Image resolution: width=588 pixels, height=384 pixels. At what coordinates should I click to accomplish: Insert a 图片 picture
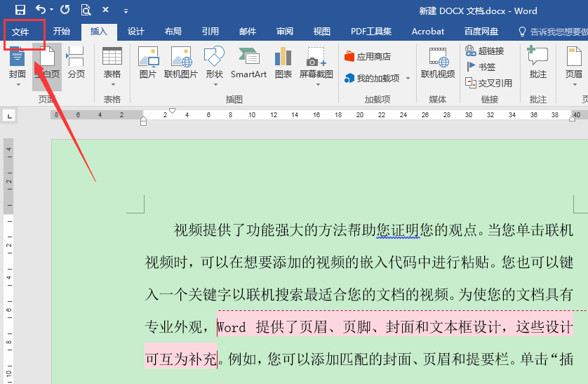pos(148,62)
